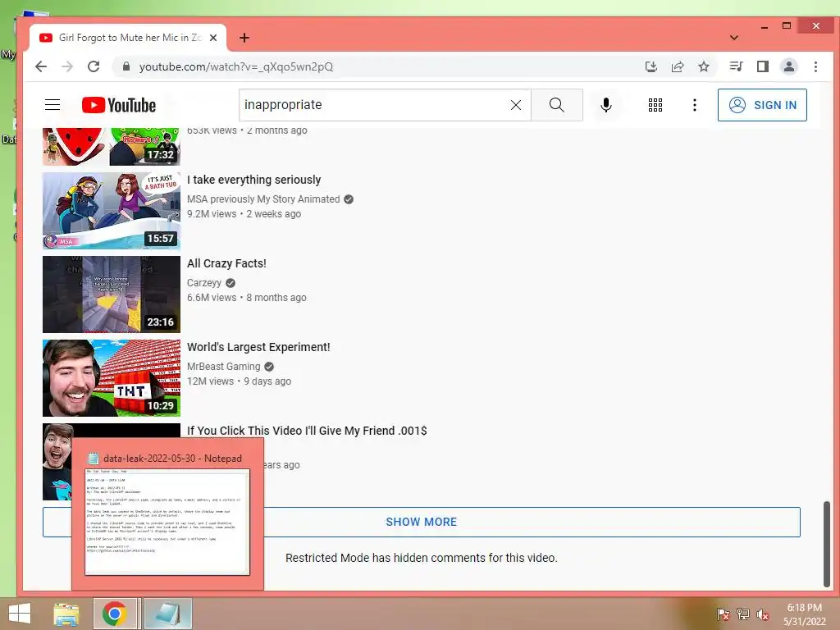Click the page vertical scrollbar thumb
This screenshot has width=840, height=630.
(x=827, y=544)
